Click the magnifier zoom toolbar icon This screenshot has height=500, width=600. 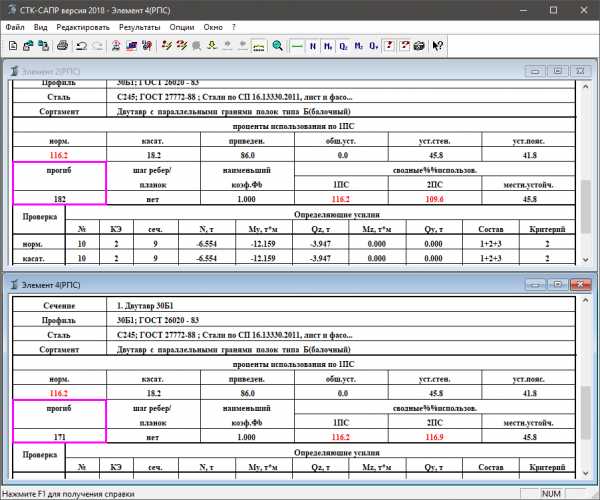click(x=277, y=46)
